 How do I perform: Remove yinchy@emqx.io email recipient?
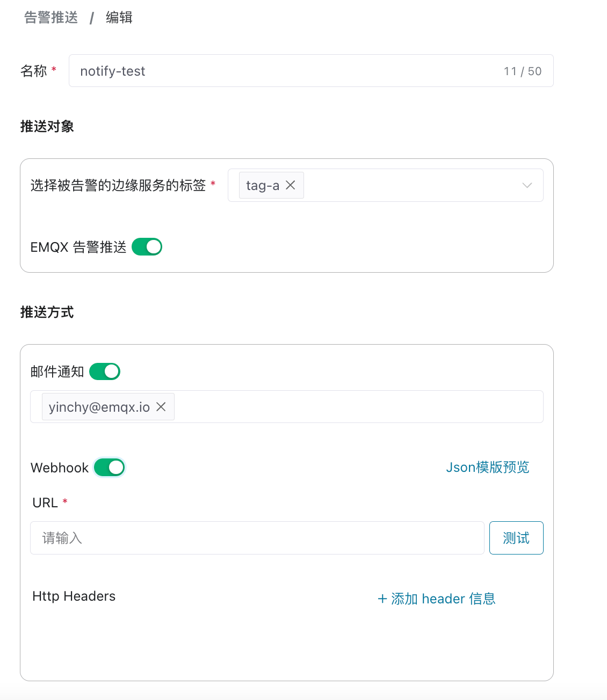tap(161, 407)
